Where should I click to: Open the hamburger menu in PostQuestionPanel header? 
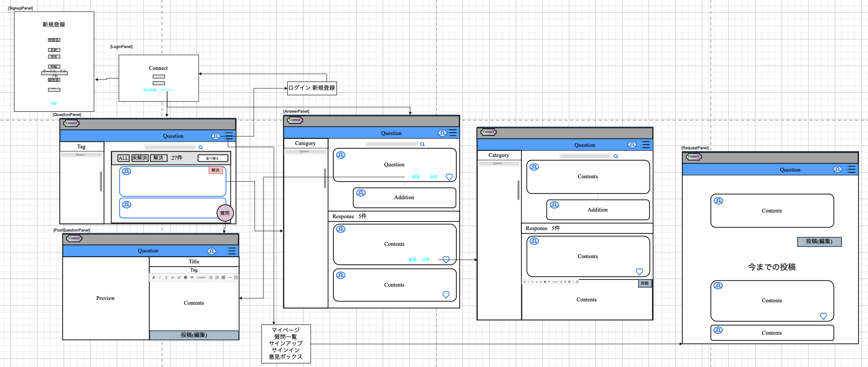(231, 251)
